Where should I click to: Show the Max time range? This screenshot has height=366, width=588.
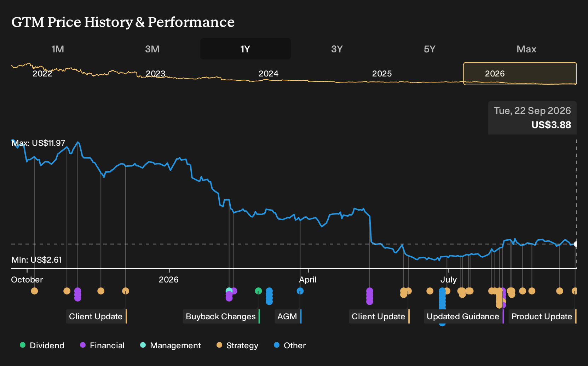526,49
